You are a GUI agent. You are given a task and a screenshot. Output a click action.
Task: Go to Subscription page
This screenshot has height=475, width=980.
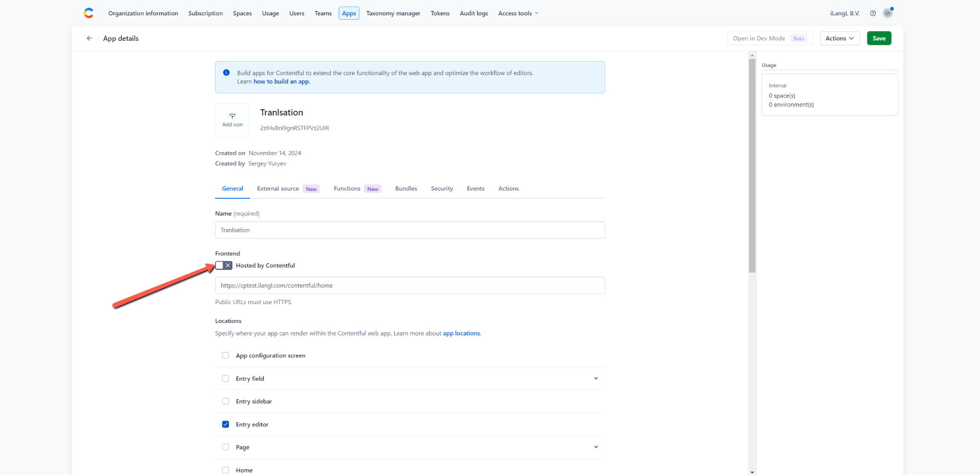coord(205,13)
